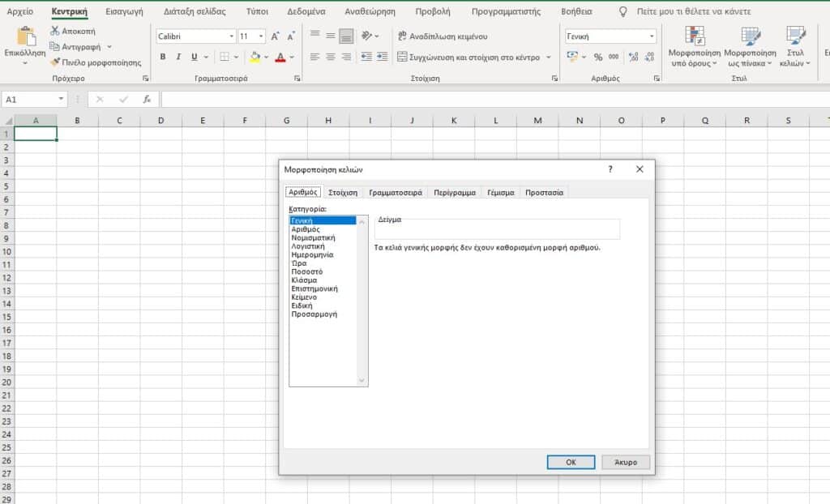
Task: Switch to the Εισαγωγή ribbon tab
Action: click(x=124, y=11)
